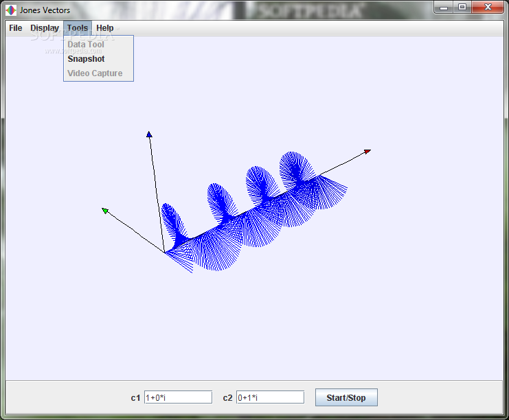Click the blue axis arrowhead
This screenshot has height=420, width=509.
(149, 135)
